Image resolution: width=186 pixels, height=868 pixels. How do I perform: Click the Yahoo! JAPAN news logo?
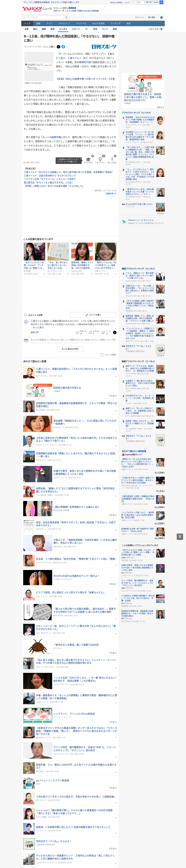37,9
